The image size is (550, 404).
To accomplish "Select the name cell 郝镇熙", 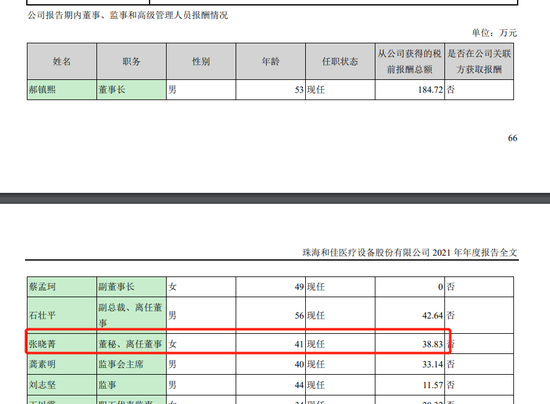I will click(62, 90).
